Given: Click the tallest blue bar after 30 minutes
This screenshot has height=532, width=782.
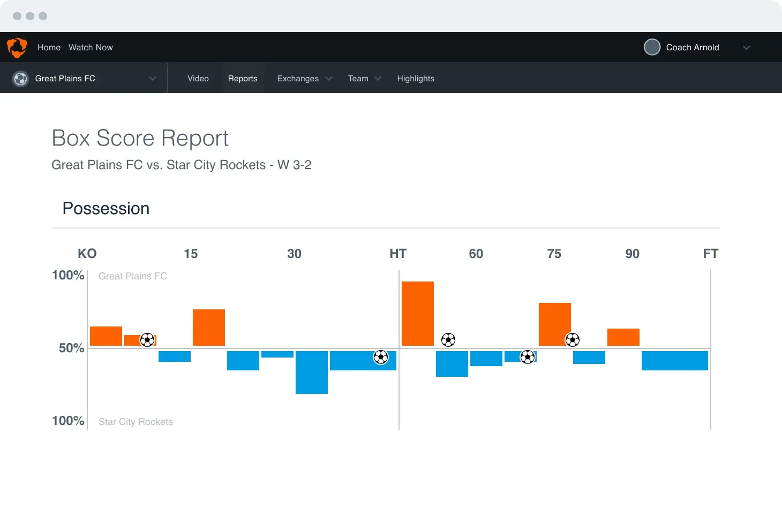Looking at the screenshot, I should (x=312, y=373).
